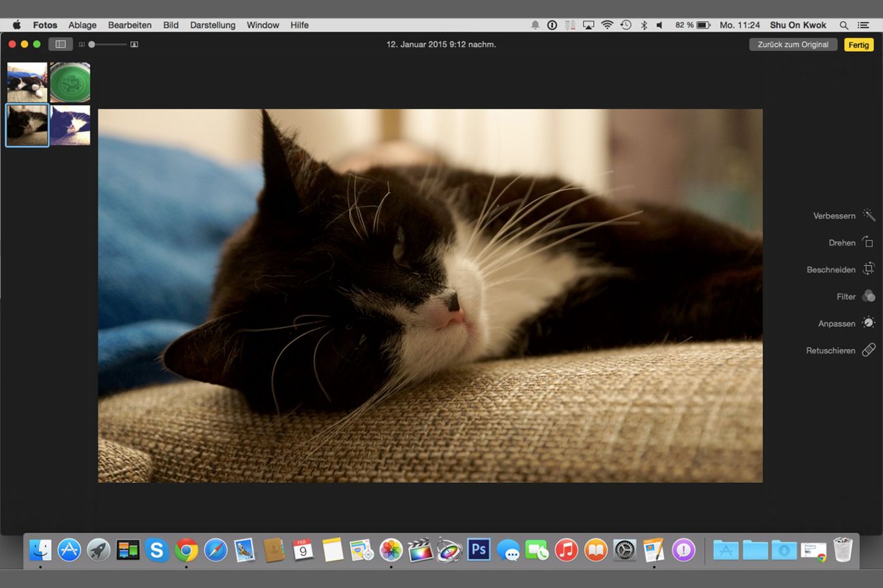Select the Drehen rotate tool
883x588 pixels.
click(x=851, y=243)
